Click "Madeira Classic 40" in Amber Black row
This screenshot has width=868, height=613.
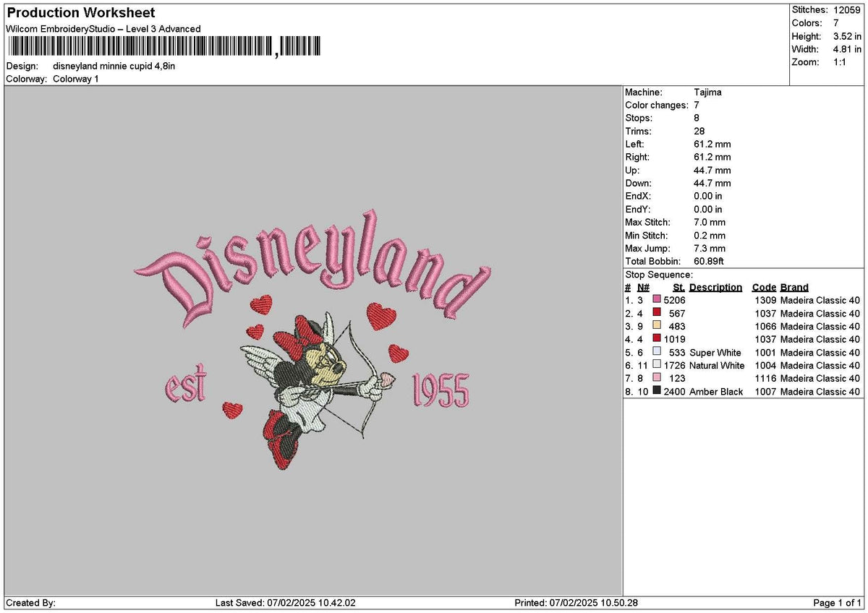[x=820, y=392]
